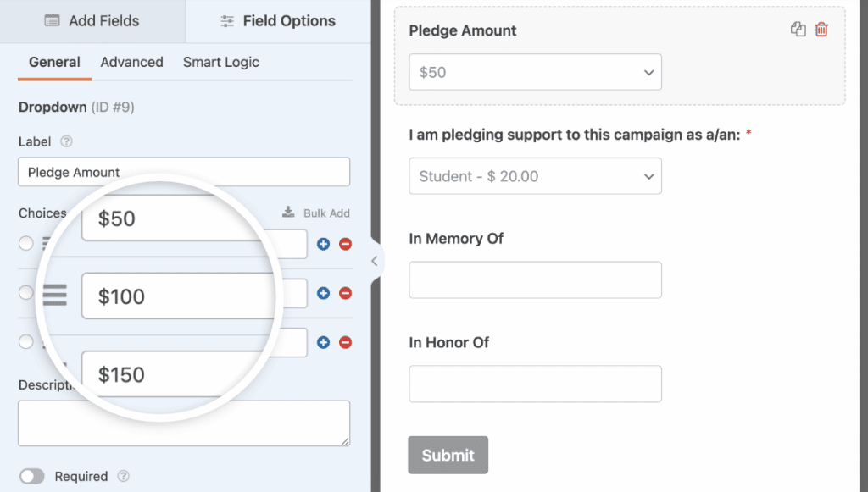The height and width of the screenshot is (492, 868).
Task: Duplicate the Pledge Amount field
Action: coord(798,29)
